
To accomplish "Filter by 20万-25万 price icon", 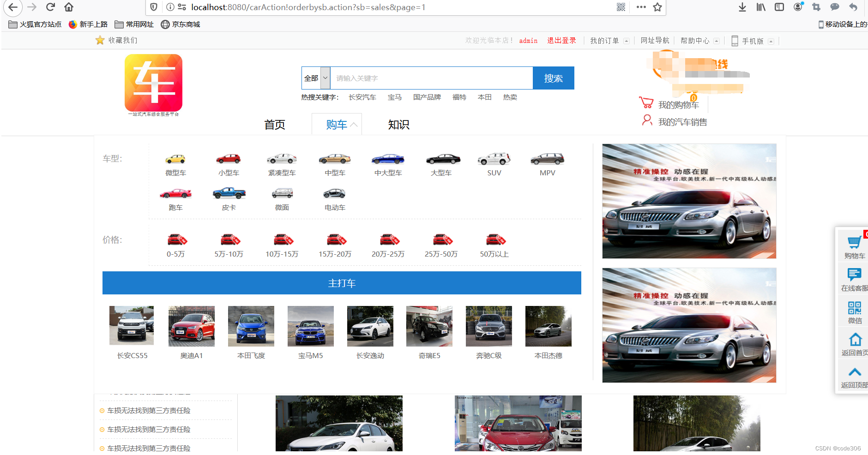I will (x=390, y=239).
